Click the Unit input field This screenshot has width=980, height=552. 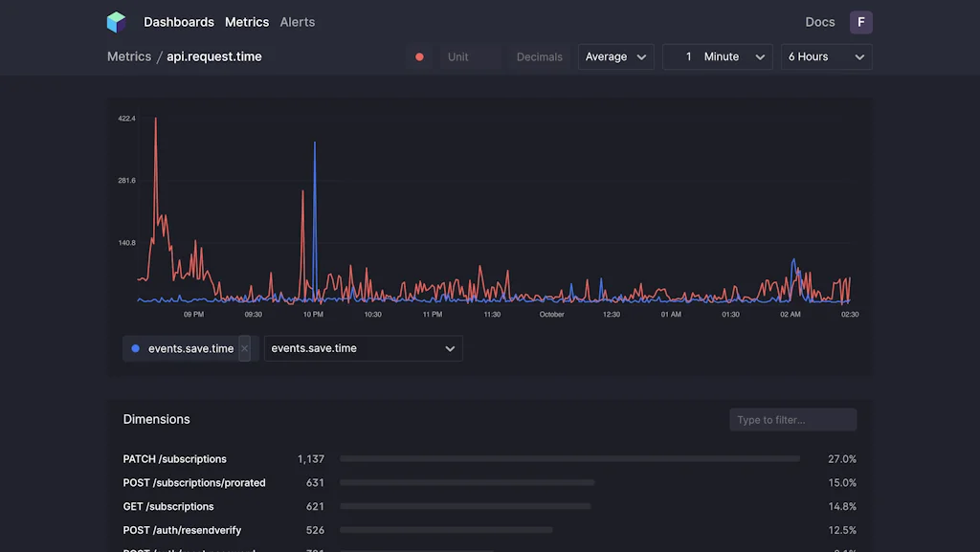(x=469, y=56)
